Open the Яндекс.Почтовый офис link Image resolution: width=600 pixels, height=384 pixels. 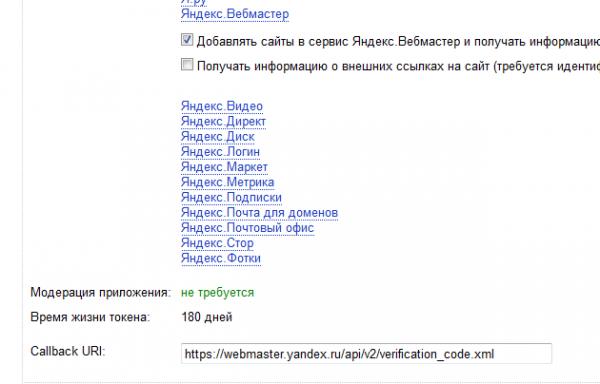[247, 228]
